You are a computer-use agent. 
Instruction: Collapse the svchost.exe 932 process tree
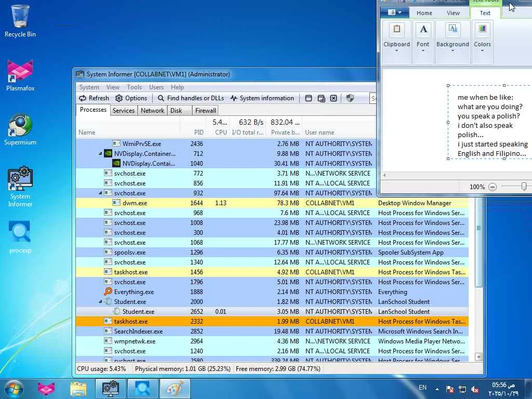[x=100, y=193]
